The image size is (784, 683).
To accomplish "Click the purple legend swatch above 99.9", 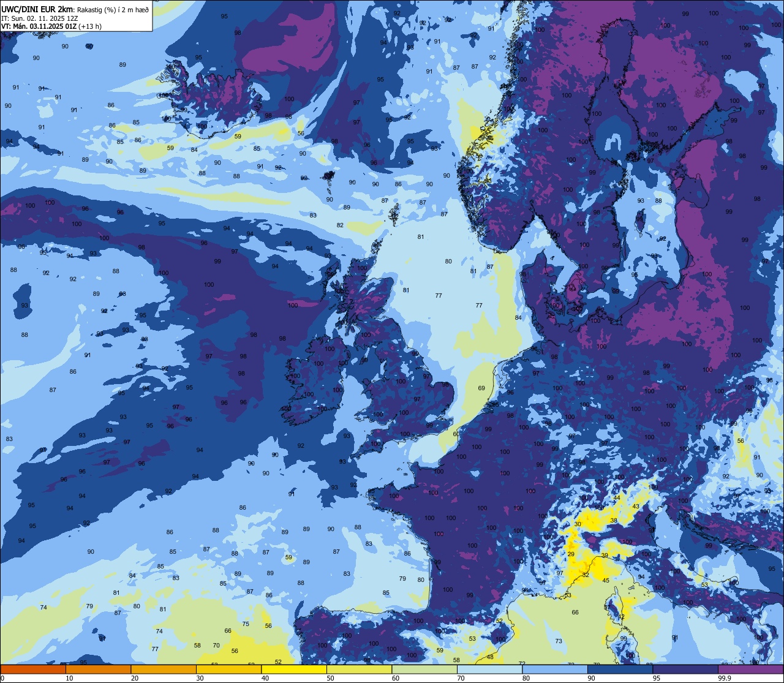I will point(751,670).
